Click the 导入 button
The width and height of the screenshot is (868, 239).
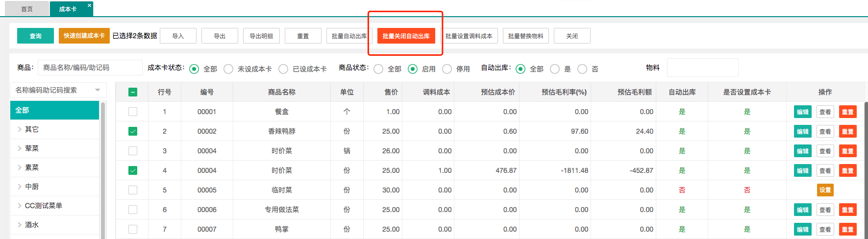tap(178, 36)
